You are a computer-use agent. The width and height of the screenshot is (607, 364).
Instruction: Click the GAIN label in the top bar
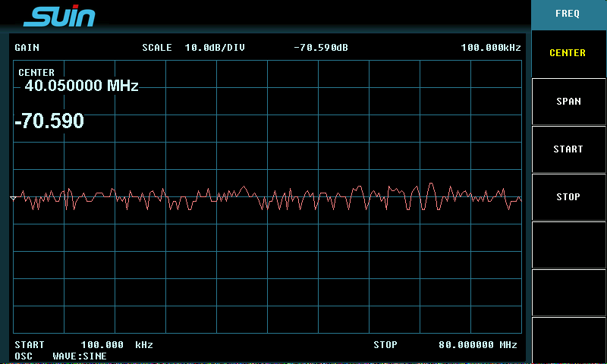point(27,48)
